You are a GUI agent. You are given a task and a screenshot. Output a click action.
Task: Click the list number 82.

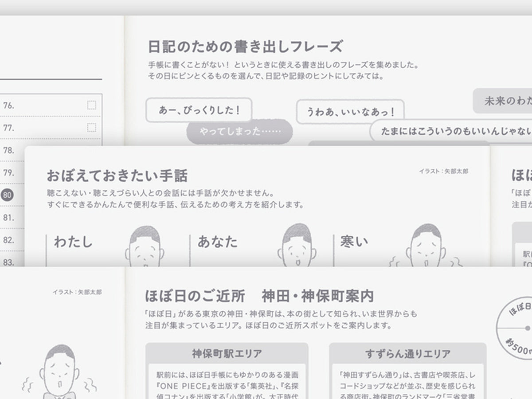8,240
